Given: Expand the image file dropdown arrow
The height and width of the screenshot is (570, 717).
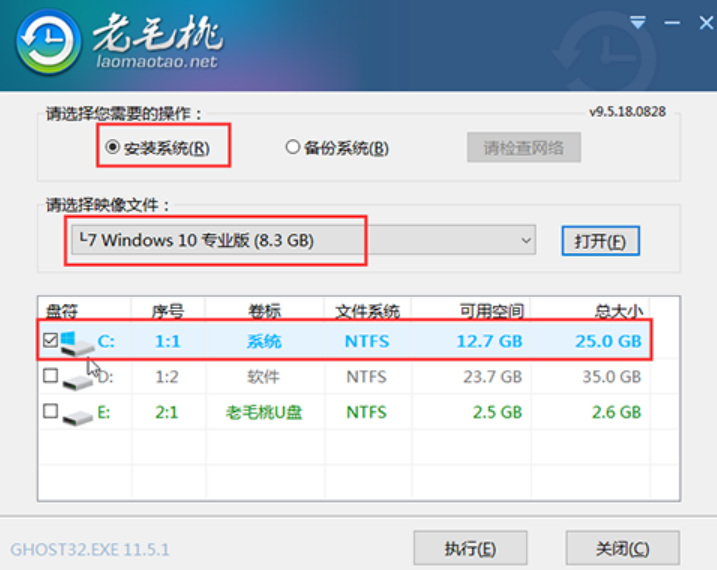Looking at the screenshot, I should (x=526, y=240).
